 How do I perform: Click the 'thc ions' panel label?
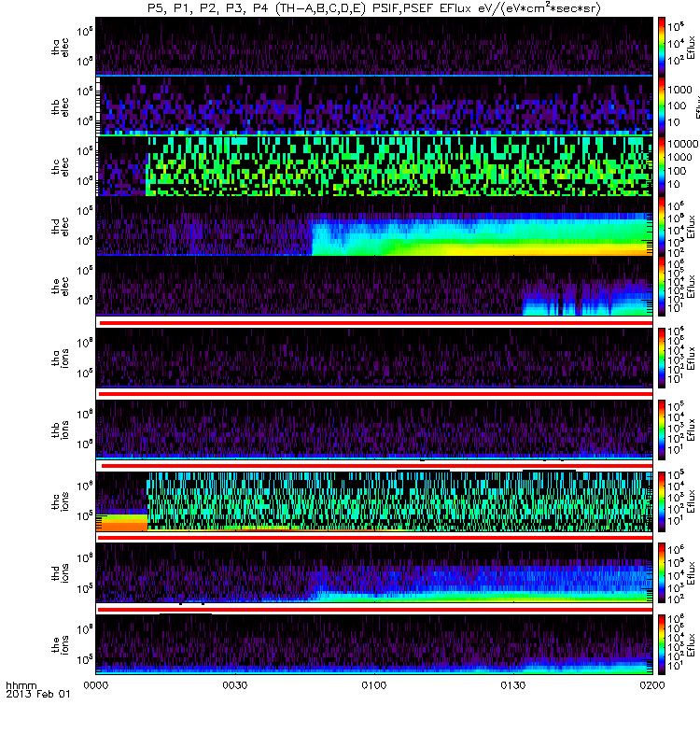point(60,501)
